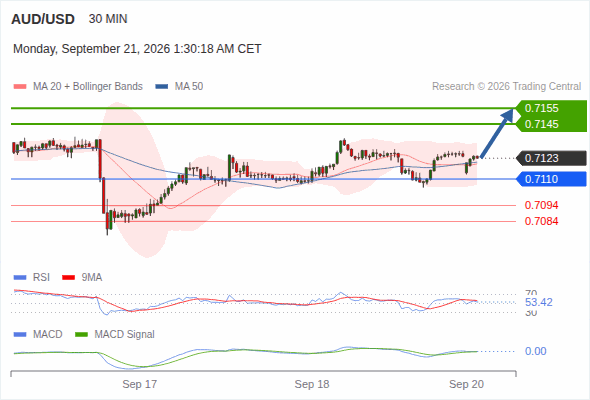The height and width of the screenshot is (400, 590).
Task: Open the Research Trading Central copyright text
Action: [506, 87]
